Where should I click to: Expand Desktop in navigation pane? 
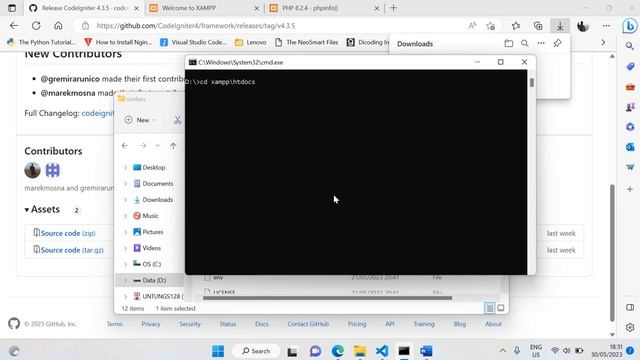125,167
